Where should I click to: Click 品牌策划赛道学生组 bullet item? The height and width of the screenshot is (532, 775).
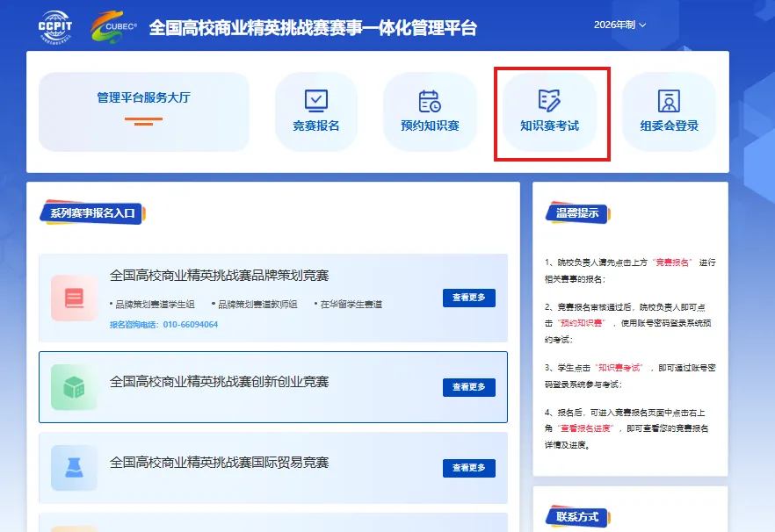pos(152,305)
